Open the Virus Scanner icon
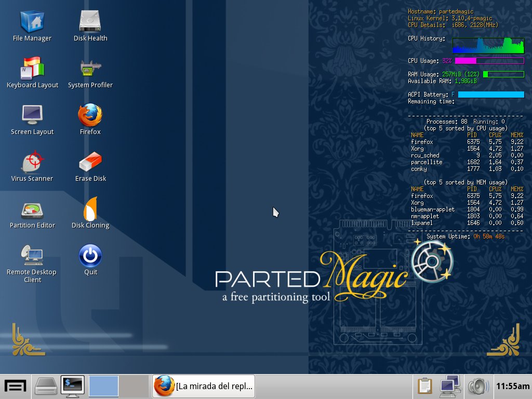The width and height of the screenshot is (532, 399). click(x=32, y=162)
